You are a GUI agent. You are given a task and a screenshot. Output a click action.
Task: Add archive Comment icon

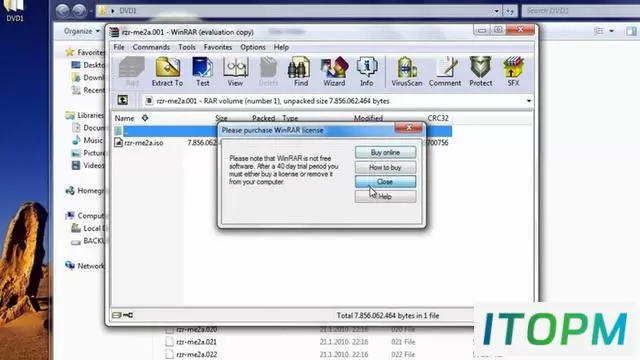(x=445, y=72)
